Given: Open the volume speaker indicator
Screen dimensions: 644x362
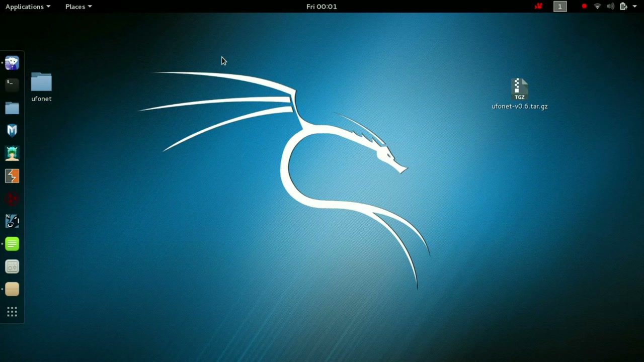Looking at the screenshot, I should click(610, 7).
